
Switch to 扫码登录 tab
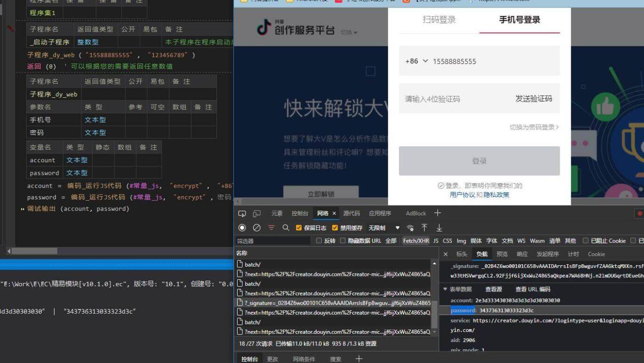point(439,20)
